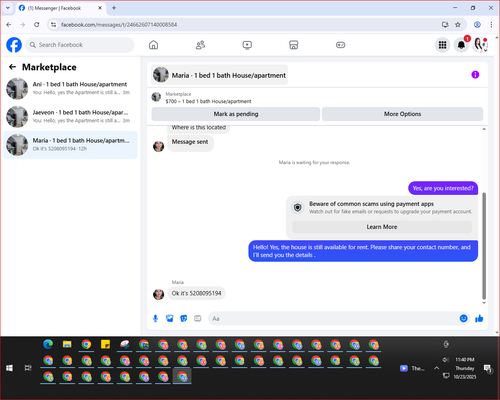Viewport: 500px width, 400px height.
Task: Open conversation information purple icon
Action: coord(475,75)
